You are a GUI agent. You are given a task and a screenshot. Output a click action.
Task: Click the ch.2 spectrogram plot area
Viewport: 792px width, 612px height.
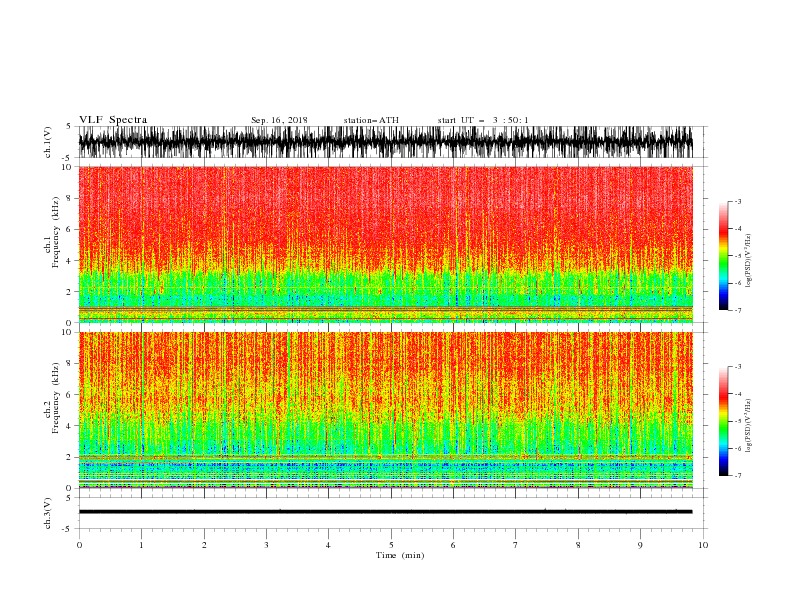[385, 410]
